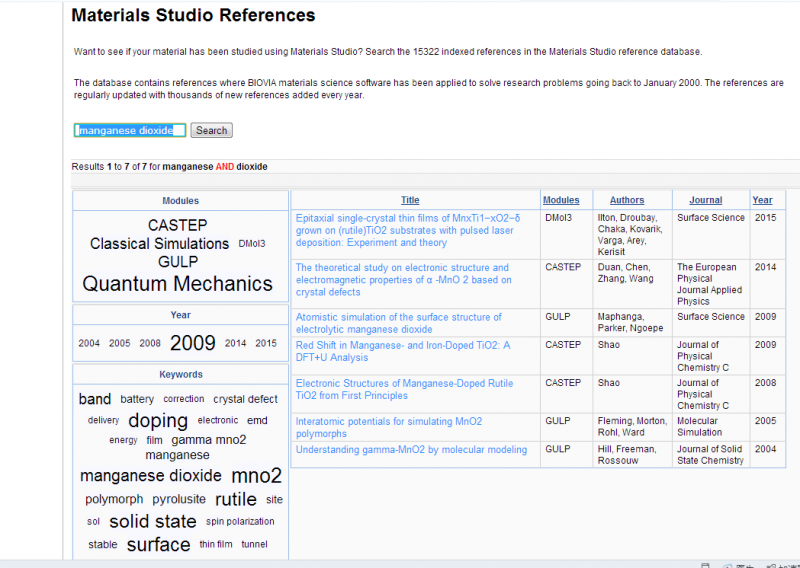Filter results by year 2009
The image size is (800, 568).
(192, 343)
